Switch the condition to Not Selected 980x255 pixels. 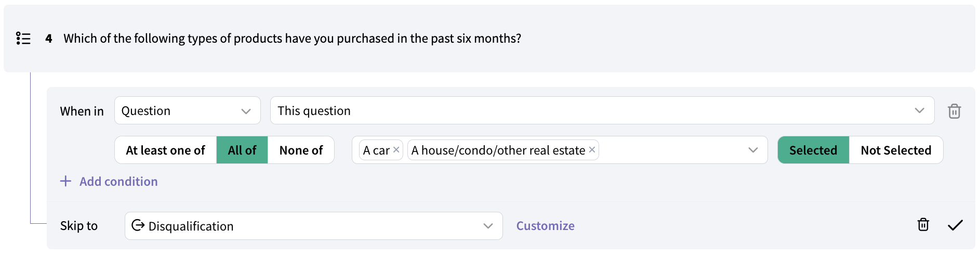(896, 150)
